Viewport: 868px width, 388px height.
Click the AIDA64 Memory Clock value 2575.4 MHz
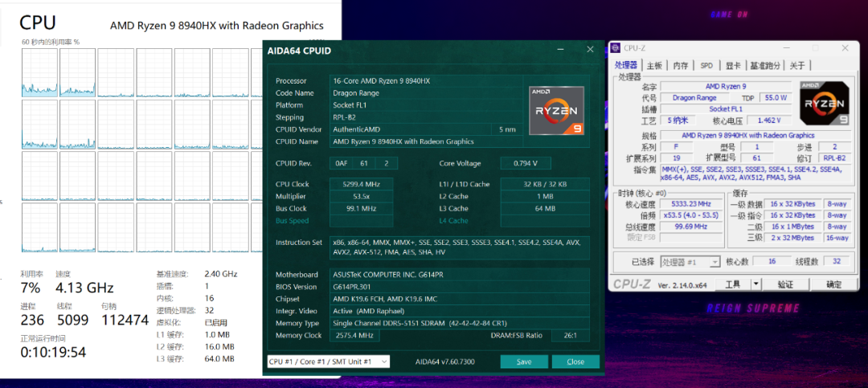click(x=354, y=336)
